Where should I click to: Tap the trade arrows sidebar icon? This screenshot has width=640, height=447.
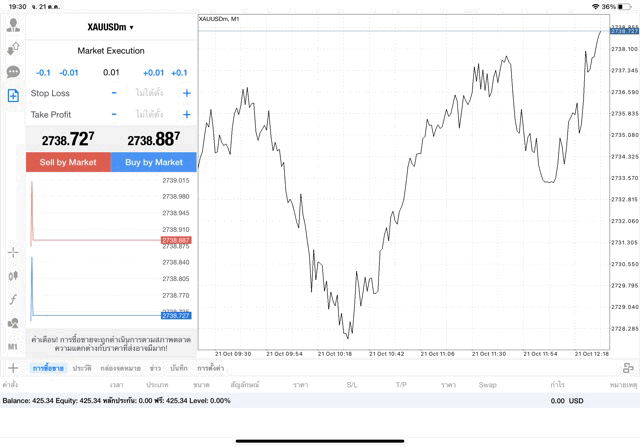(x=14, y=48)
